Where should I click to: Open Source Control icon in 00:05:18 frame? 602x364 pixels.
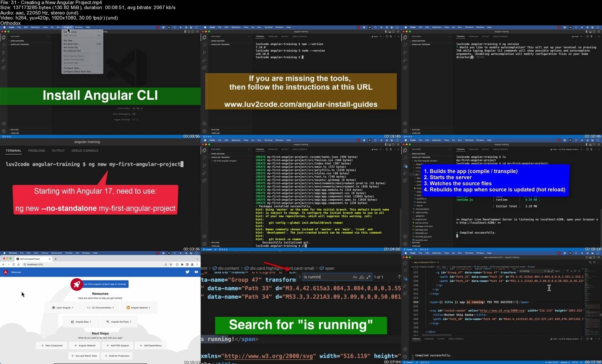(x=405, y=166)
